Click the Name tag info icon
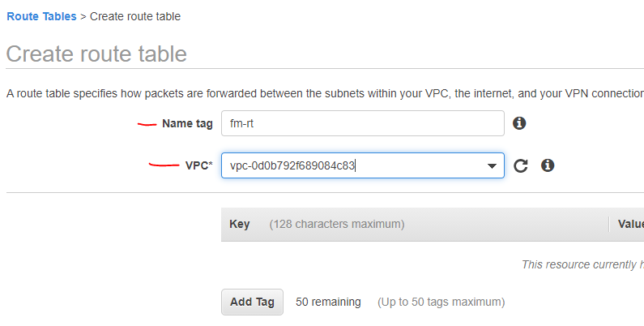This screenshot has height=326, width=644. tap(520, 123)
